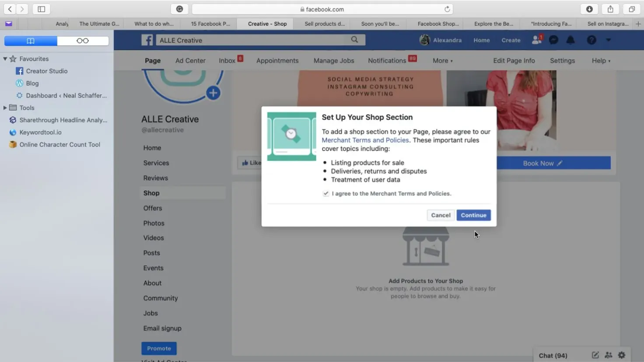The height and width of the screenshot is (362, 644).
Task: Open the Reviews page section
Action: tap(155, 178)
